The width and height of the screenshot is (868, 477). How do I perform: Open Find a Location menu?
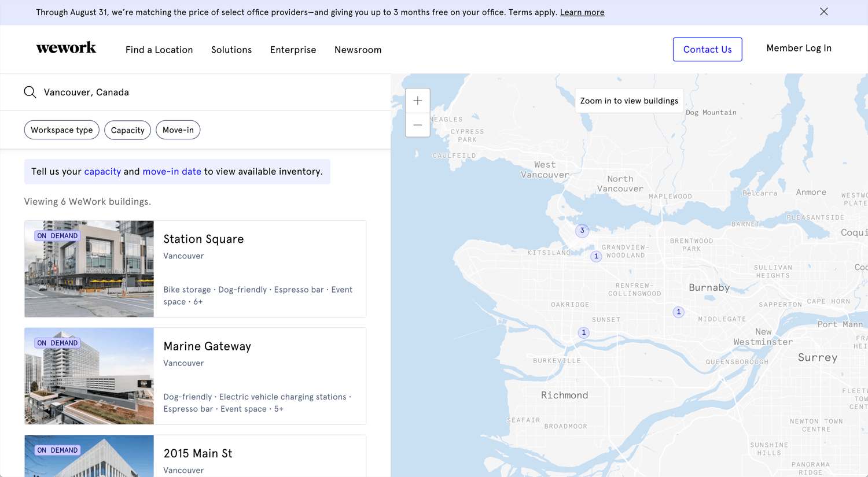pyautogui.click(x=159, y=50)
